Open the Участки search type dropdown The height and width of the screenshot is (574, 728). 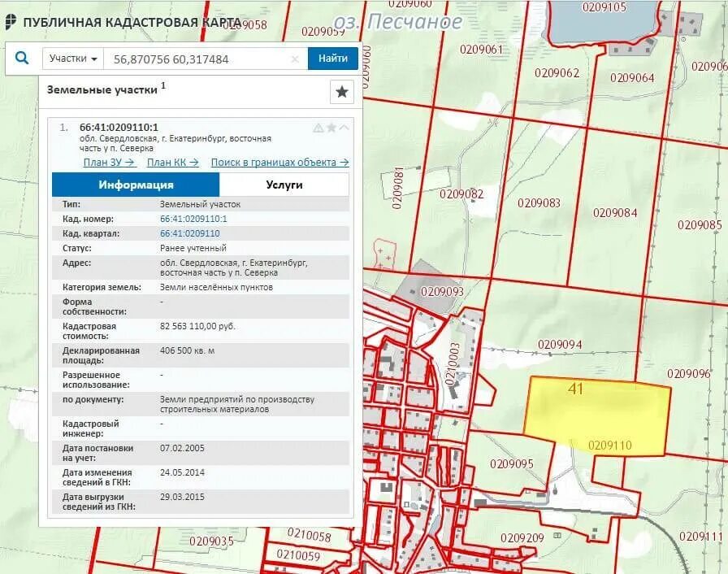tap(72, 58)
